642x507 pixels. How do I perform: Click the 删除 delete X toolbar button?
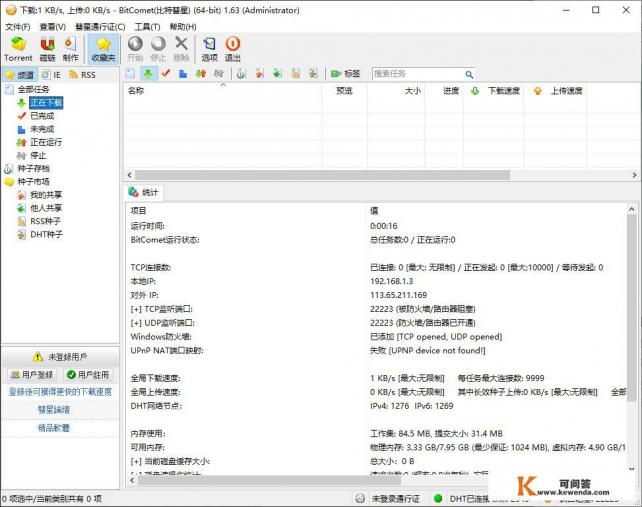pos(181,49)
